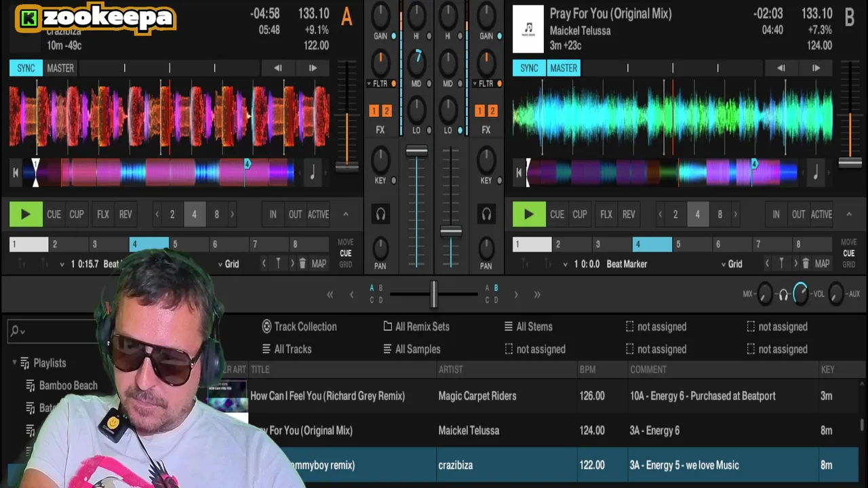Open search options dropdown arrow
Screen dimensions: 868x488
tap(22, 331)
